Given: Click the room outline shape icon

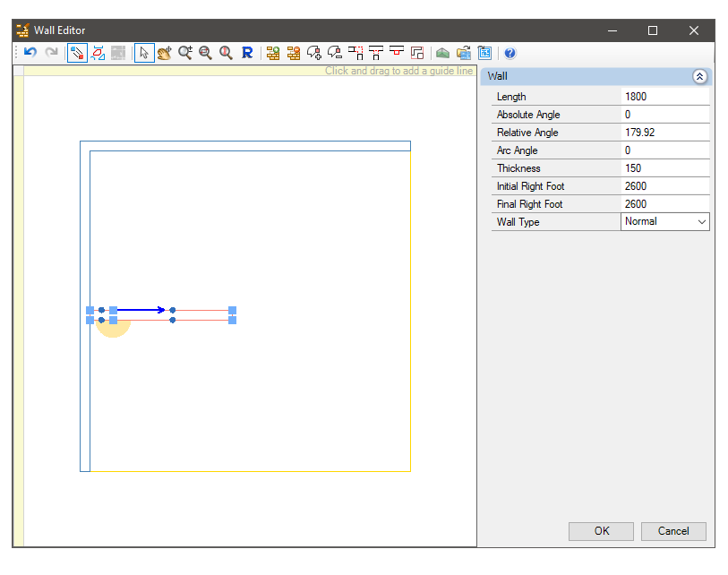Looking at the screenshot, I should [x=417, y=53].
